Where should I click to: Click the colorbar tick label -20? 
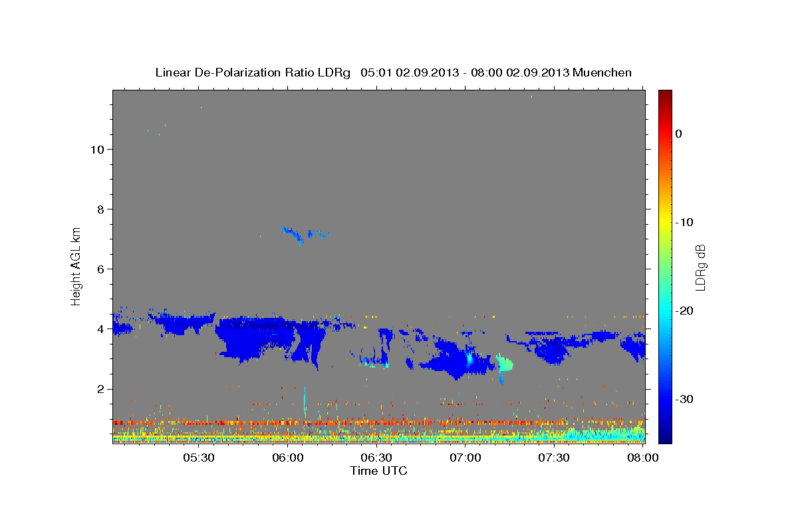pos(685,311)
